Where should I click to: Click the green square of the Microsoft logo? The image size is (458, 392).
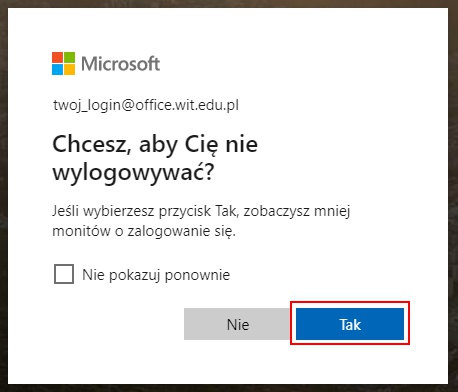(69, 57)
